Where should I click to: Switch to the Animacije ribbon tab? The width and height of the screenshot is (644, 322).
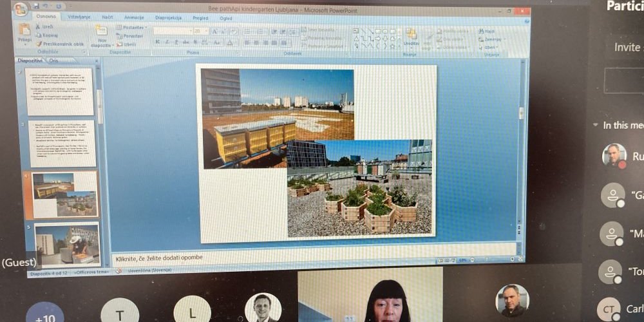pyautogui.click(x=134, y=17)
